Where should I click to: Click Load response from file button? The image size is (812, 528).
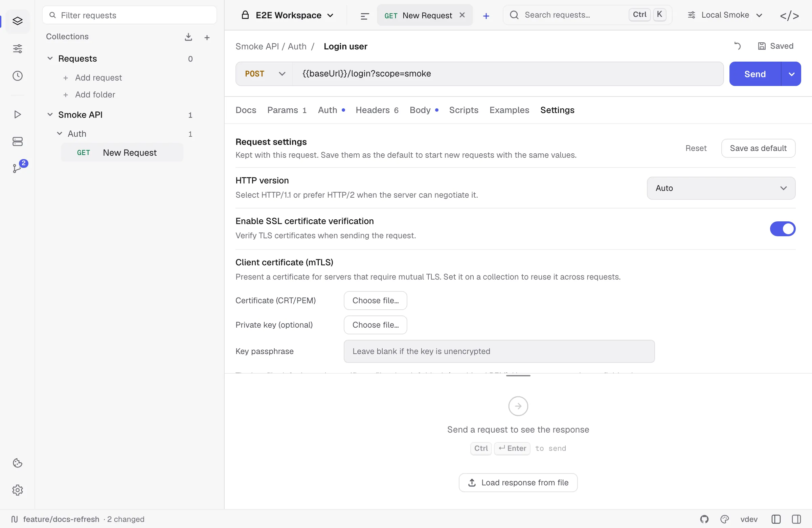[x=518, y=482]
